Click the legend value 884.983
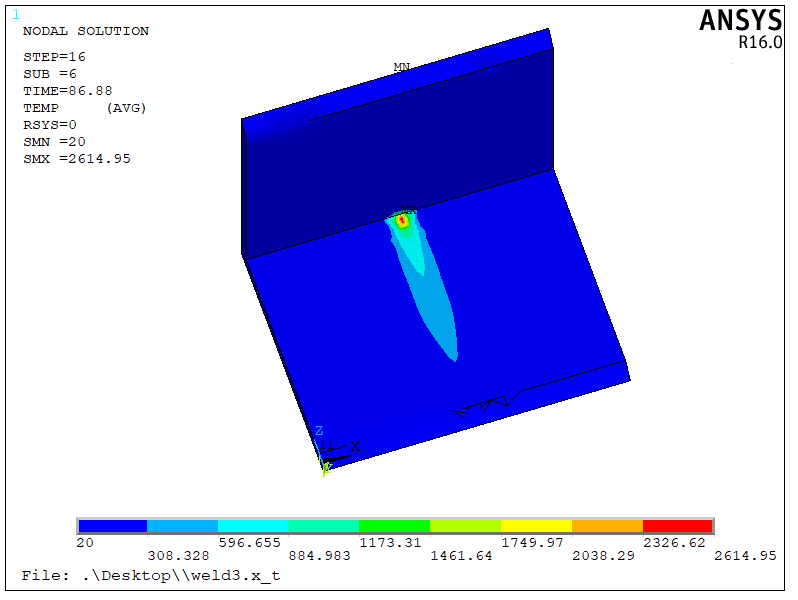 [320, 556]
